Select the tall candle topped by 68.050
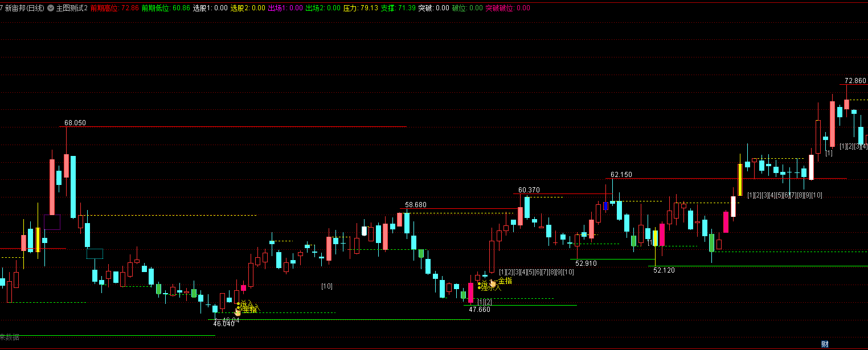 point(66,165)
